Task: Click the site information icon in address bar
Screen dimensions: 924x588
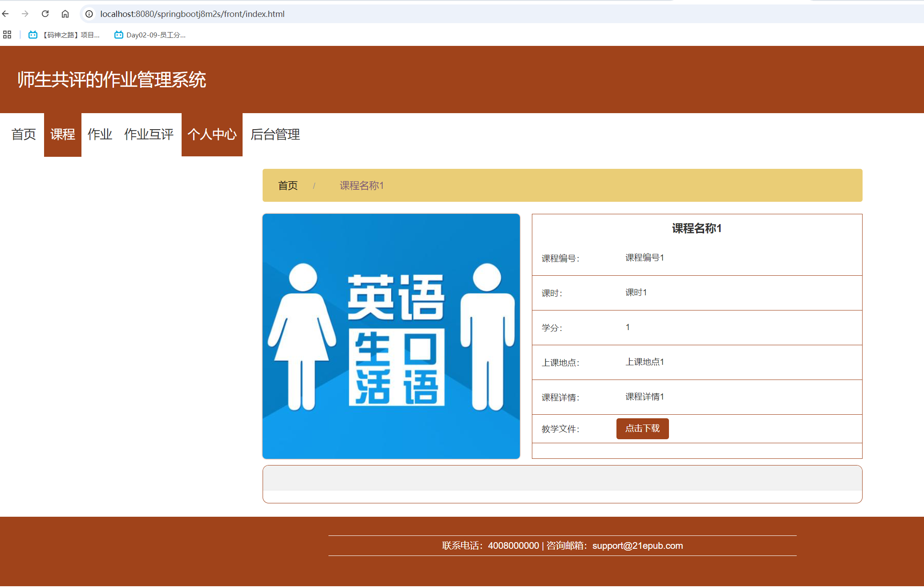Action: (89, 14)
